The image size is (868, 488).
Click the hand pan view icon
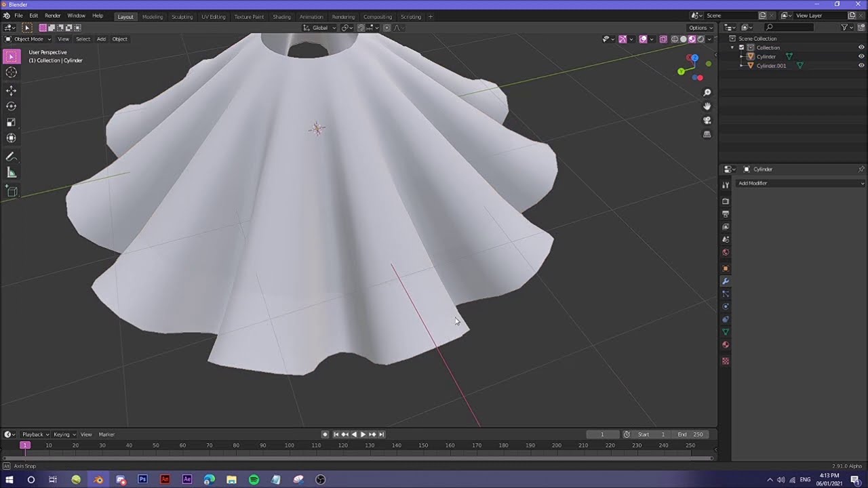click(707, 106)
